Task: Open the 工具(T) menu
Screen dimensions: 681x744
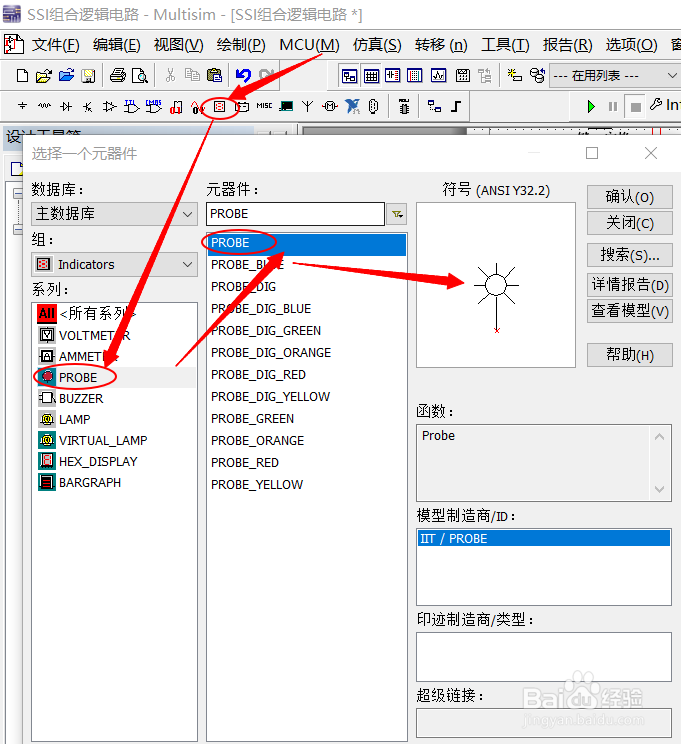Action: (505, 45)
